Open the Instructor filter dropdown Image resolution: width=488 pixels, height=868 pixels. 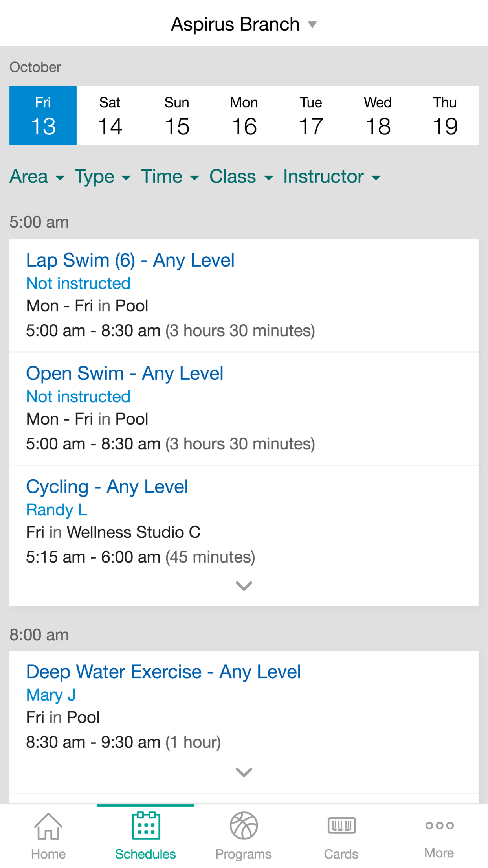point(332,177)
